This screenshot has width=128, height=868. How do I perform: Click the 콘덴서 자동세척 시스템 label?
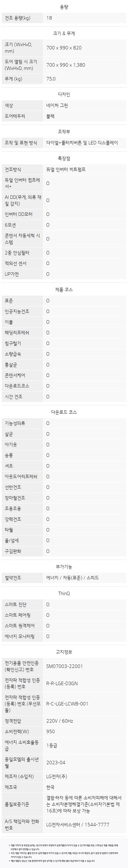[x=22, y=239]
